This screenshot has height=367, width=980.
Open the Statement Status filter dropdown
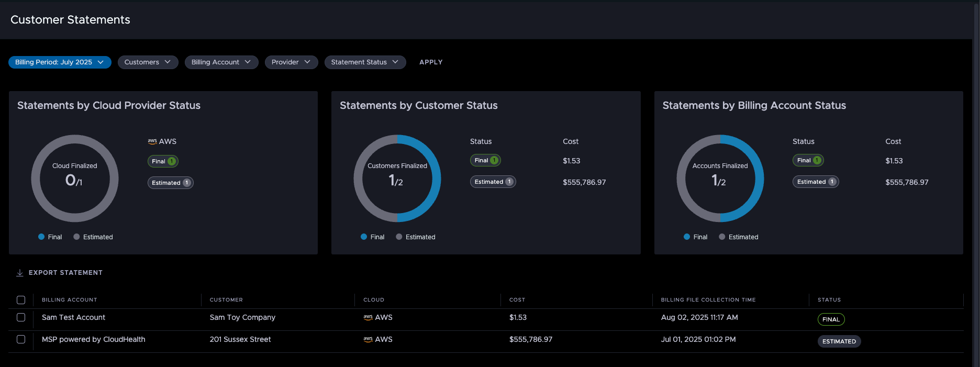pos(365,62)
